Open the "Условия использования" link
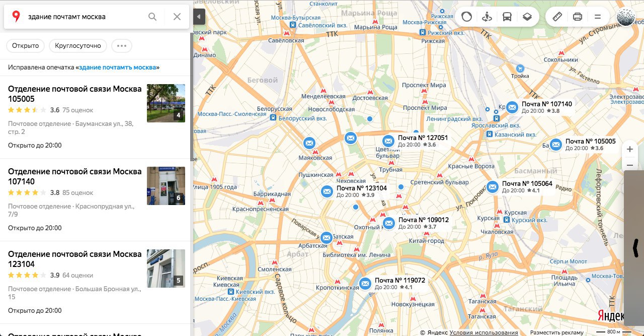The width and height of the screenshot is (644, 336). point(484,332)
